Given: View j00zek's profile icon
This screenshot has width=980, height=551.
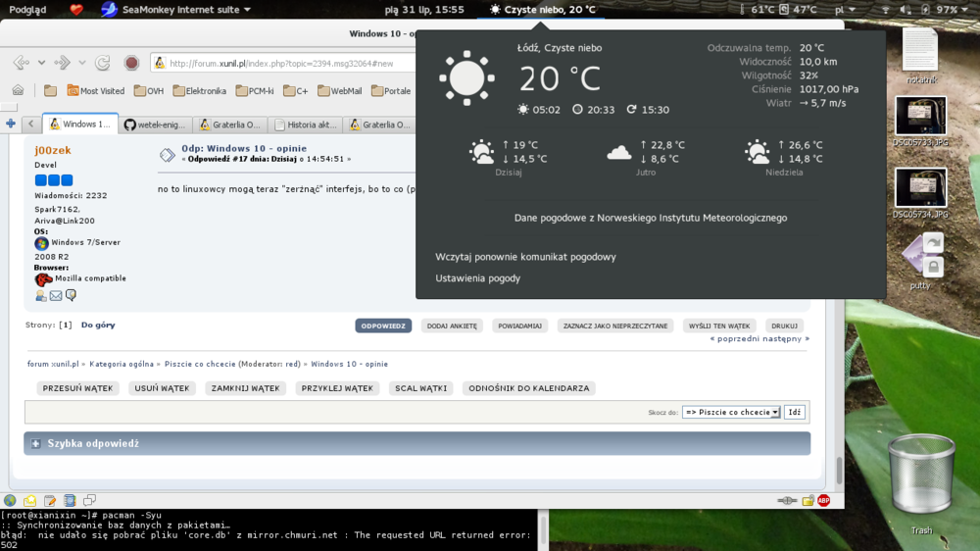Looking at the screenshot, I should coord(40,296).
